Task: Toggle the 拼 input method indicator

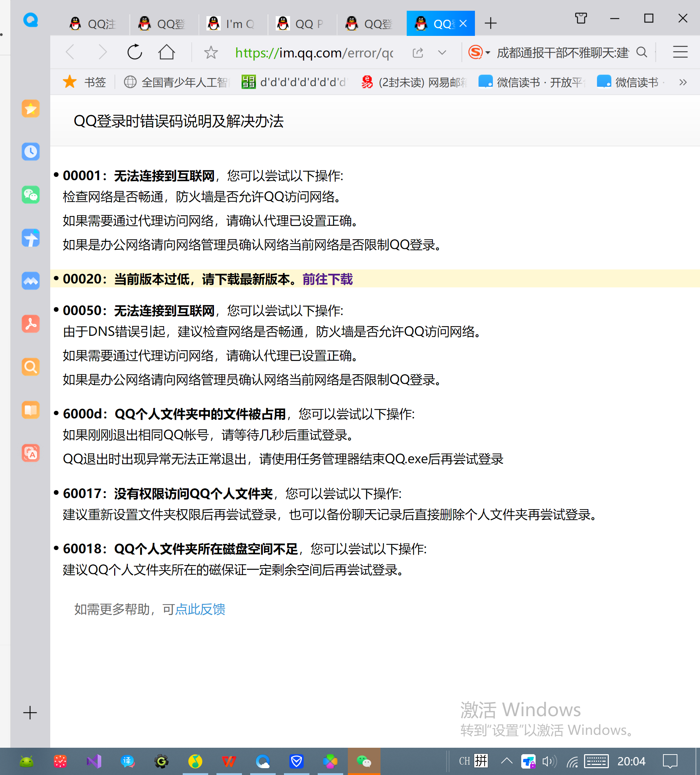Action: [x=481, y=761]
